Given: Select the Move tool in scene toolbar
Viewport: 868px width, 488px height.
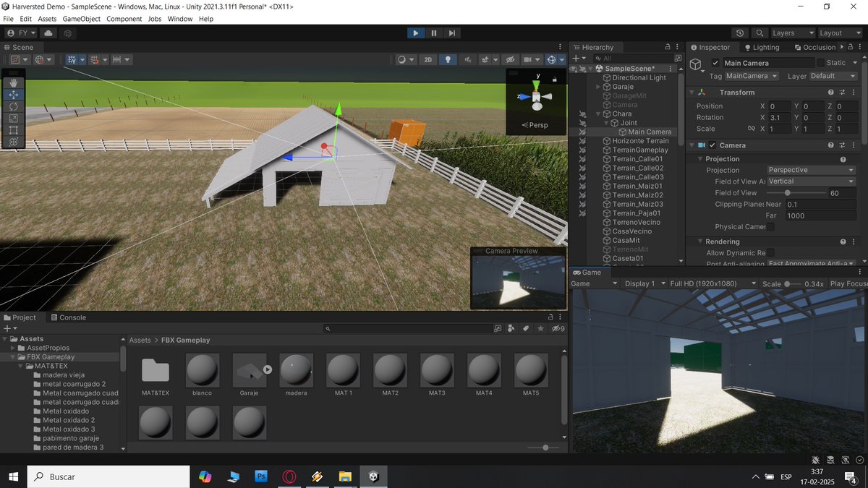Looking at the screenshot, I should [14, 95].
